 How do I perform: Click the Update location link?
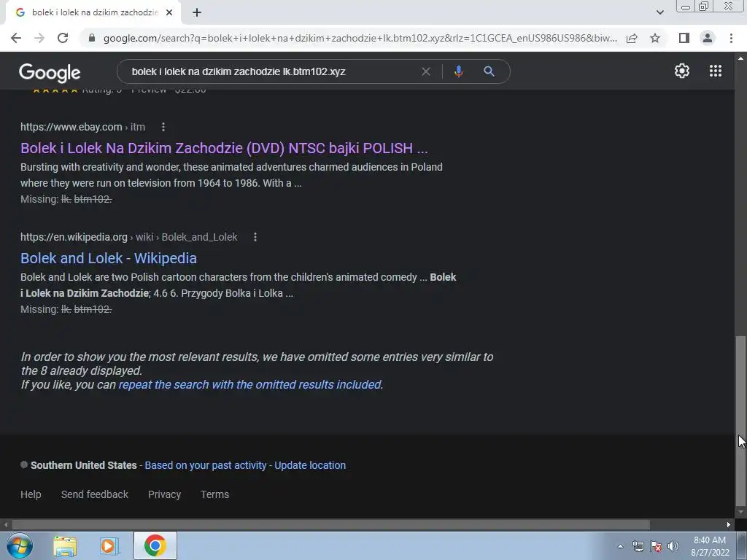pos(310,465)
